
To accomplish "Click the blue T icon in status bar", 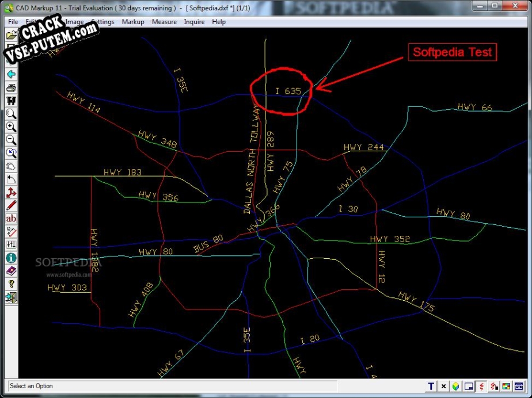I will [431, 386].
